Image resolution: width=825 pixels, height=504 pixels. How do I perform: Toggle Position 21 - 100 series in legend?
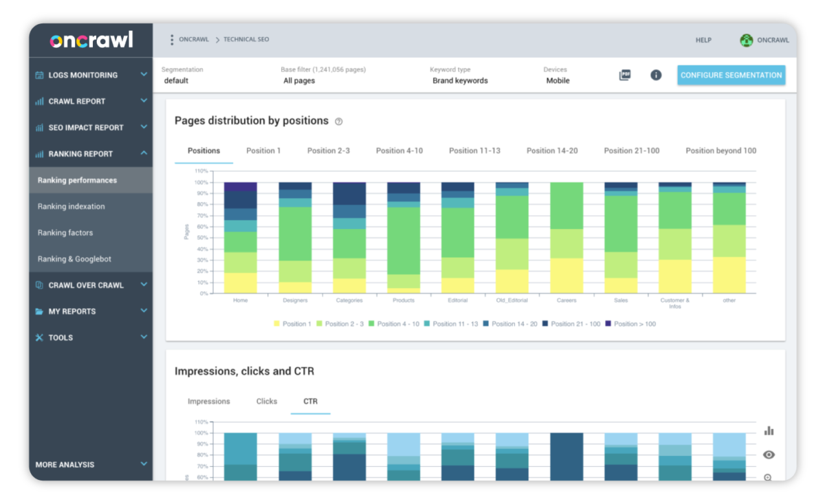pos(571,324)
